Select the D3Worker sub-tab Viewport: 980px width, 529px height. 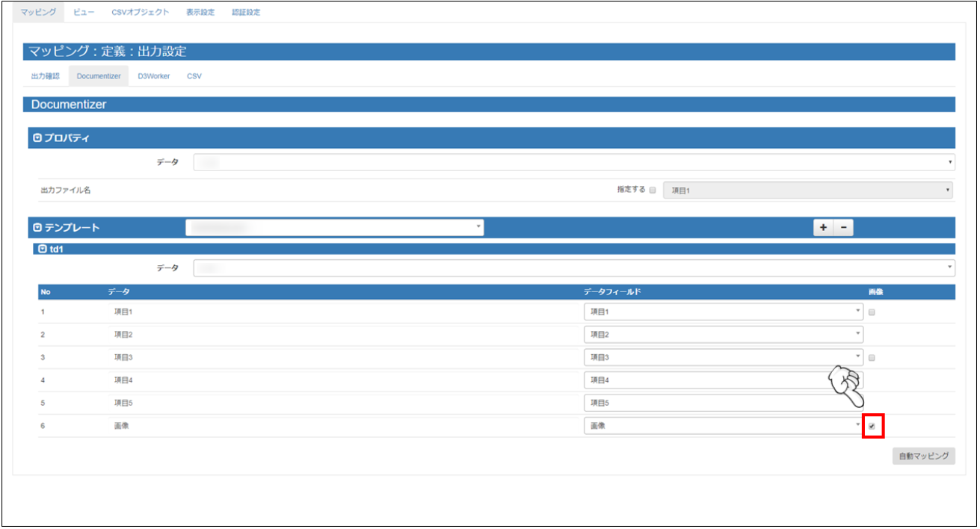click(154, 76)
